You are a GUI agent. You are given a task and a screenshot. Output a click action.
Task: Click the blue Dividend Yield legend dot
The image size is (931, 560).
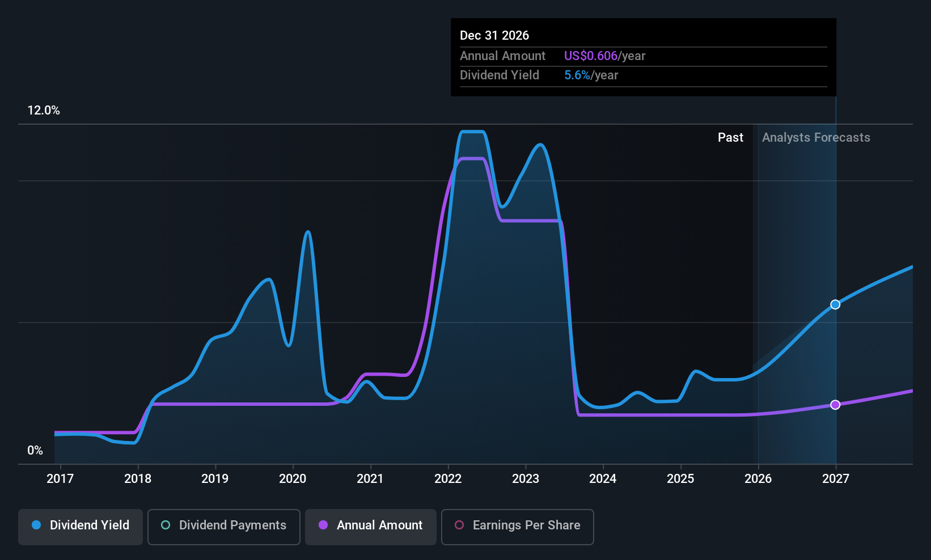pyautogui.click(x=36, y=525)
